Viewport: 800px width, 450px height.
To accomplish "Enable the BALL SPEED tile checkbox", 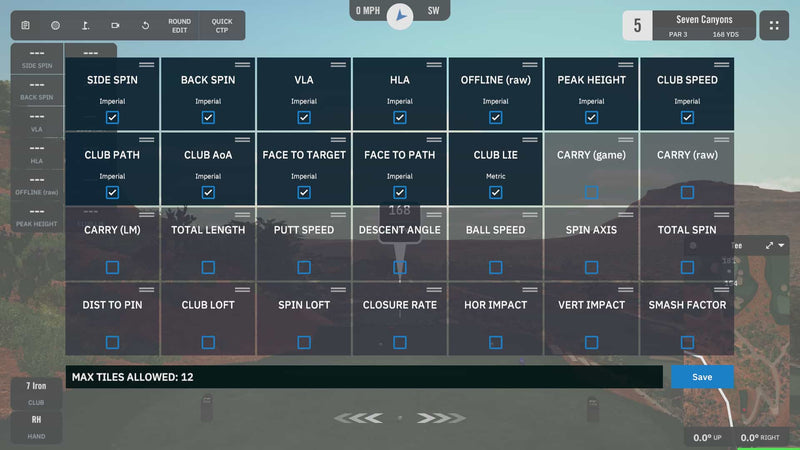I will pyautogui.click(x=495, y=268).
